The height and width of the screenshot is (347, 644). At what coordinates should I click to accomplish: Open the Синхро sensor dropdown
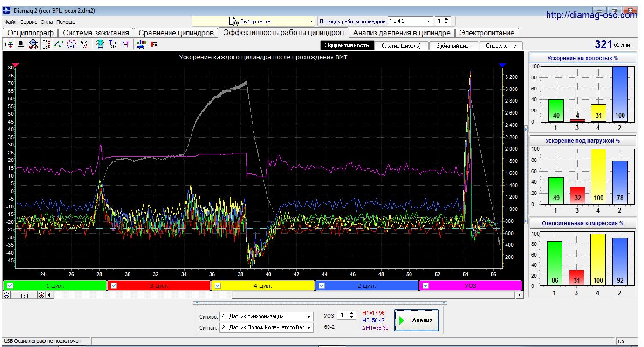[x=267, y=316]
